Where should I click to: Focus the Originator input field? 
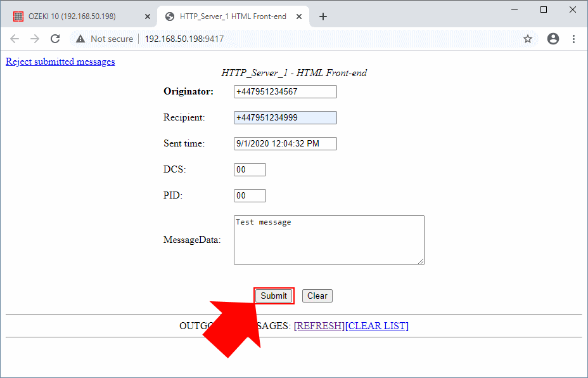[x=285, y=91]
